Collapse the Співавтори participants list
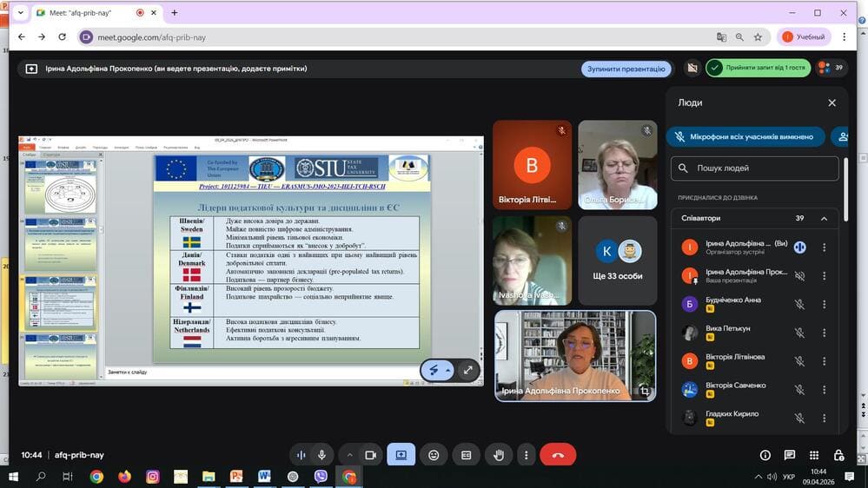 [824, 219]
